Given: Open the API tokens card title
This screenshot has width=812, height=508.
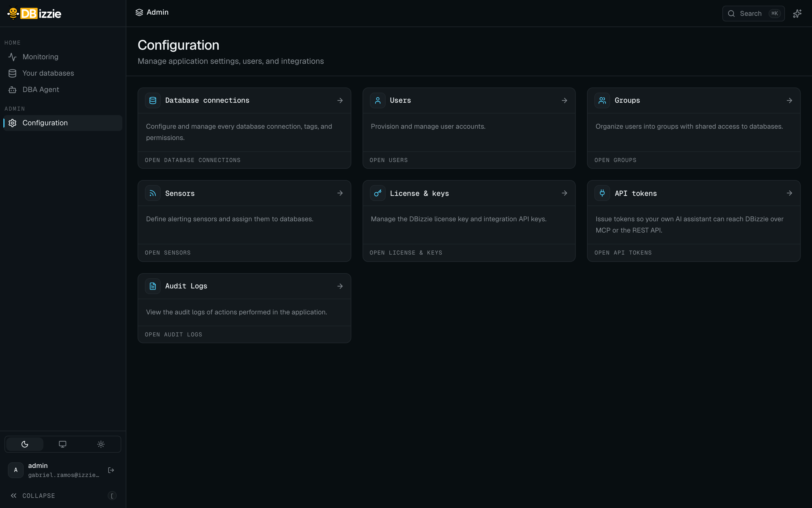Looking at the screenshot, I should tap(636, 193).
